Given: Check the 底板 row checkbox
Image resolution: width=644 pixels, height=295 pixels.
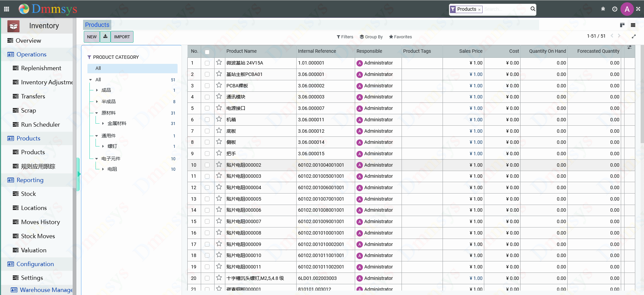Looking at the screenshot, I should tap(207, 131).
